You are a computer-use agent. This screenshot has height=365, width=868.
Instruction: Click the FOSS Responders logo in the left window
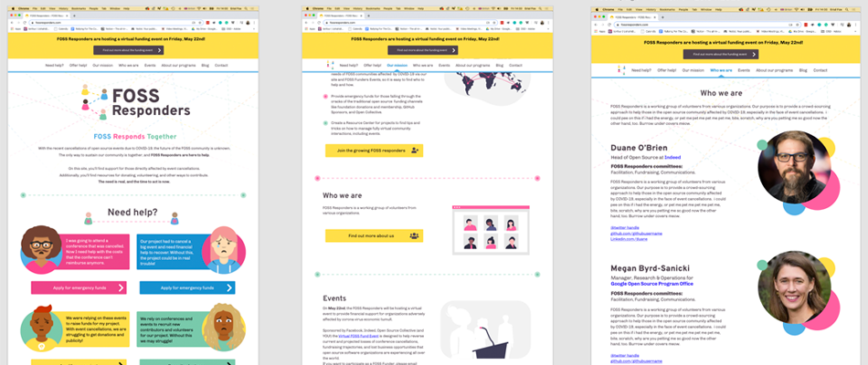pos(135,102)
